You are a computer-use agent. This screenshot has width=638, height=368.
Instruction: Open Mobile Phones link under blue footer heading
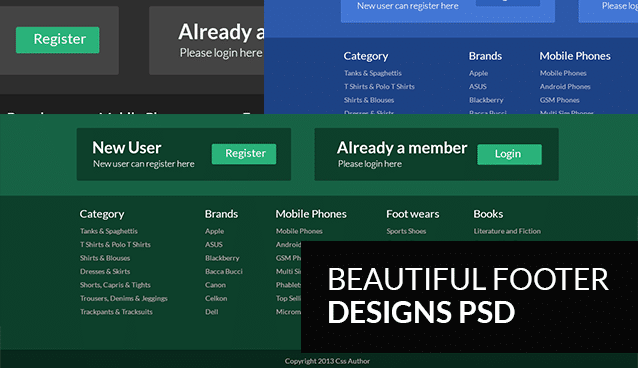563,73
